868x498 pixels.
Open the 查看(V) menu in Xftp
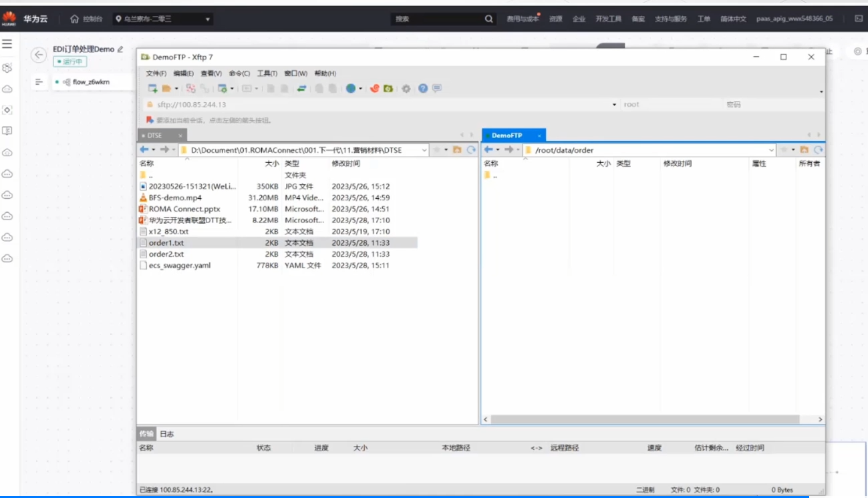(212, 73)
